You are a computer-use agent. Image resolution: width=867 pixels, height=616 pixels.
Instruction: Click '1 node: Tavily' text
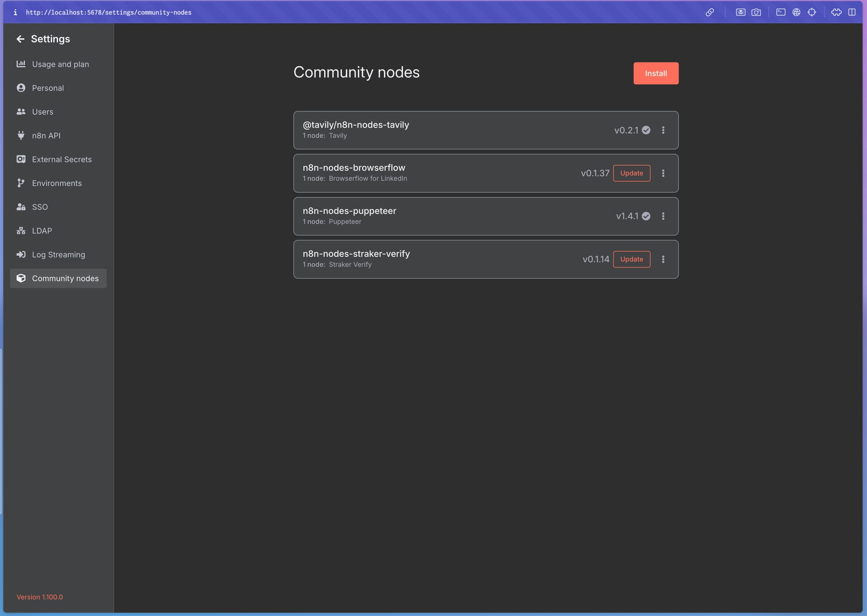click(x=325, y=136)
